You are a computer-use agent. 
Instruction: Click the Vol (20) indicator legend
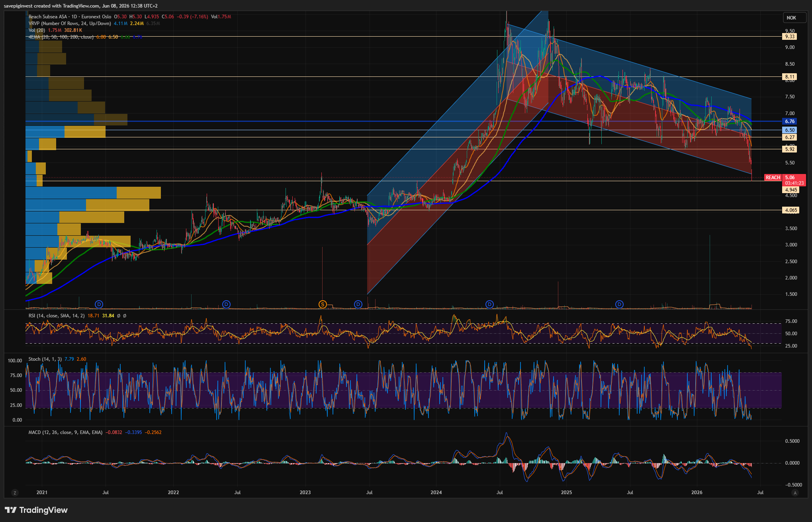[x=37, y=30]
